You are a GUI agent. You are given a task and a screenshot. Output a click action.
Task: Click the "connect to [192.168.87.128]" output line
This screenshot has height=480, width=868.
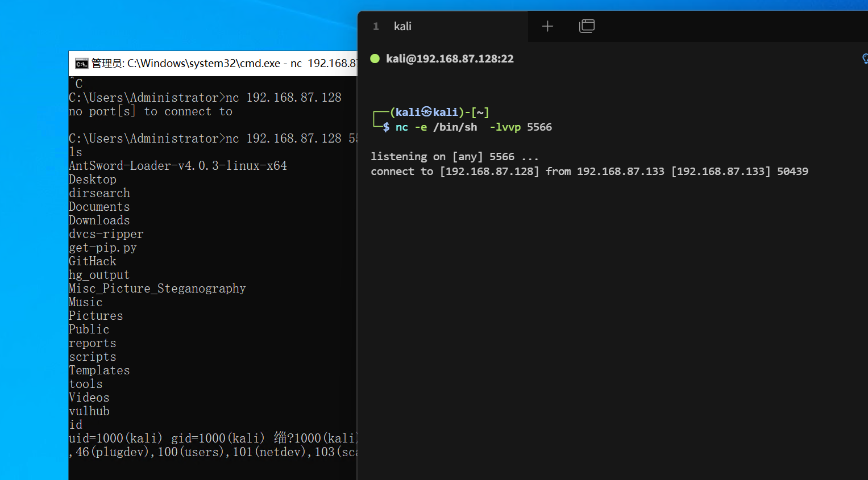coord(589,172)
